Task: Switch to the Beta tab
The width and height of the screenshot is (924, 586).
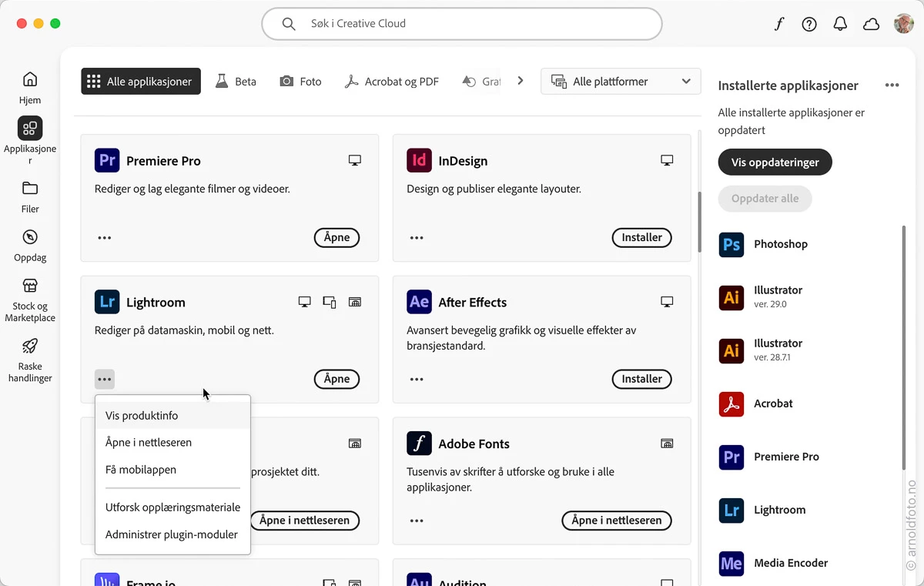Action: point(236,82)
